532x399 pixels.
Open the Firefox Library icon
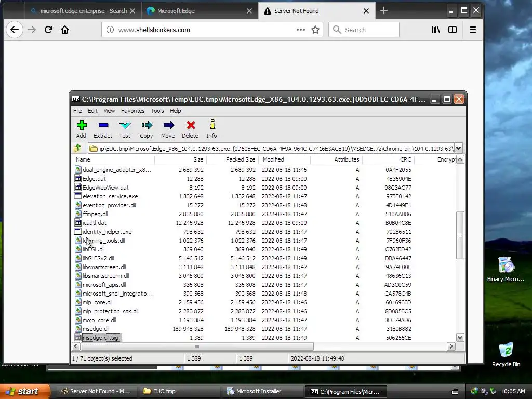click(436, 30)
